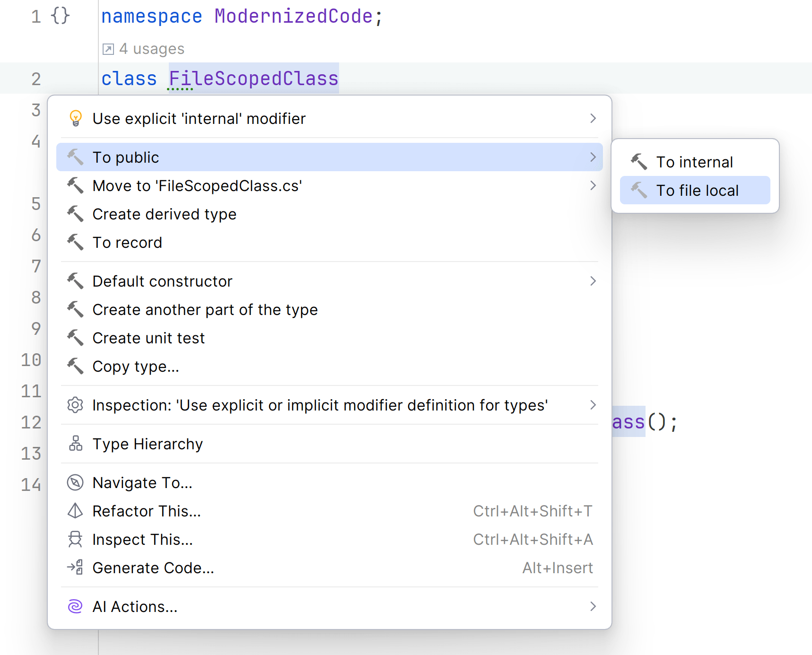This screenshot has height=655, width=812.
Task: Choose 'To internal' from the submenu
Action: (694, 162)
